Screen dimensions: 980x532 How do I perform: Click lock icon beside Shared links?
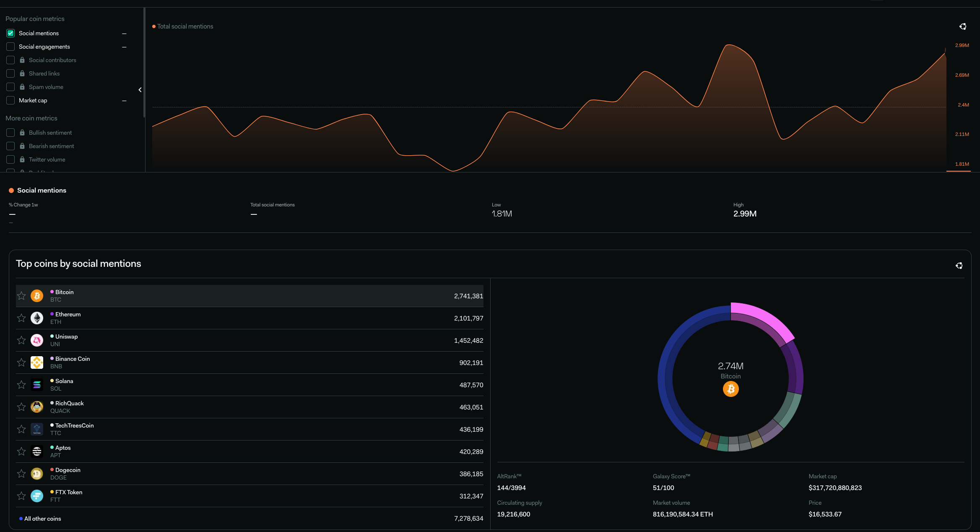pyautogui.click(x=22, y=73)
